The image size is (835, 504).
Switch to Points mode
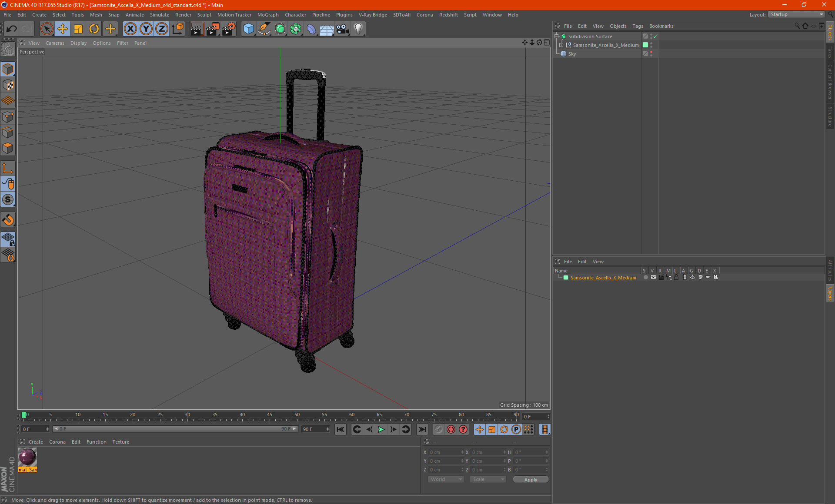click(x=8, y=117)
